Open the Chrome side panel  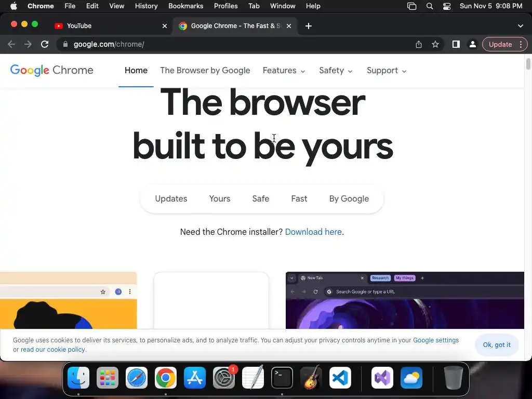pos(456,44)
